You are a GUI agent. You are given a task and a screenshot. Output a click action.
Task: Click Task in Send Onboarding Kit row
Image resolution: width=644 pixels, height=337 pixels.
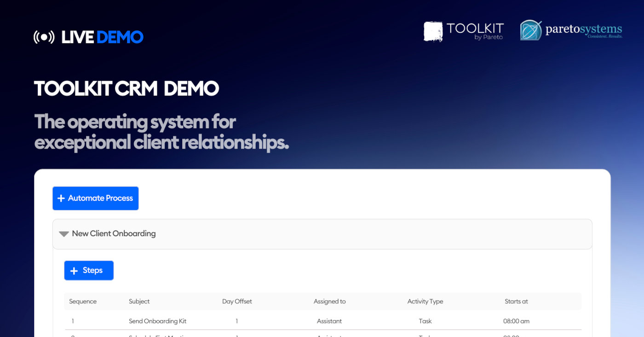(425, 321)
